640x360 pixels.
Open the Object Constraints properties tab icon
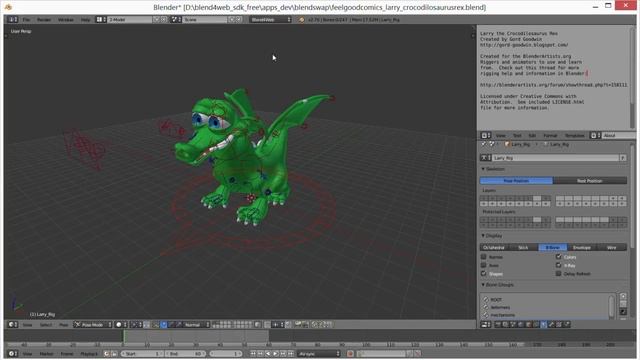(x=536, y=324)
